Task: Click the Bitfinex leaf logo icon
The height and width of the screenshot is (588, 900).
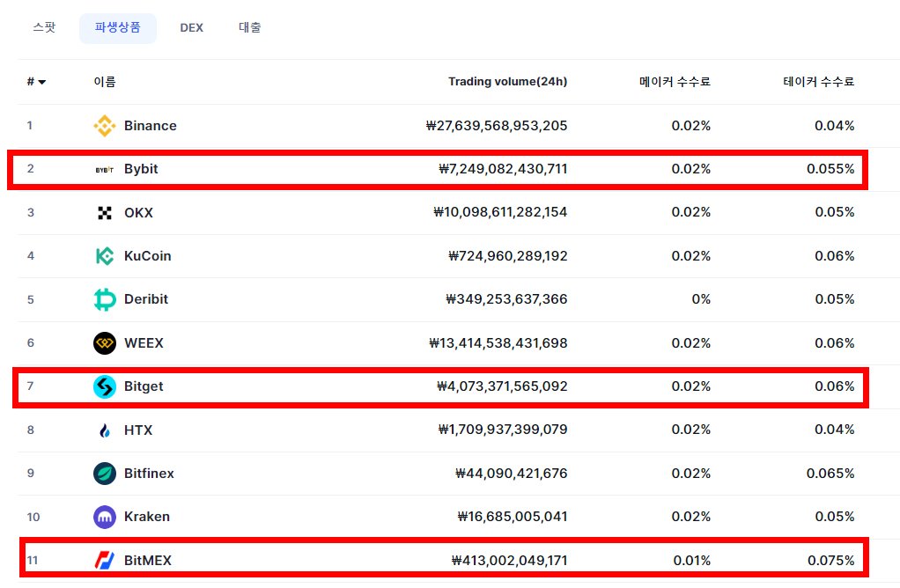Action: pos(105,474)
